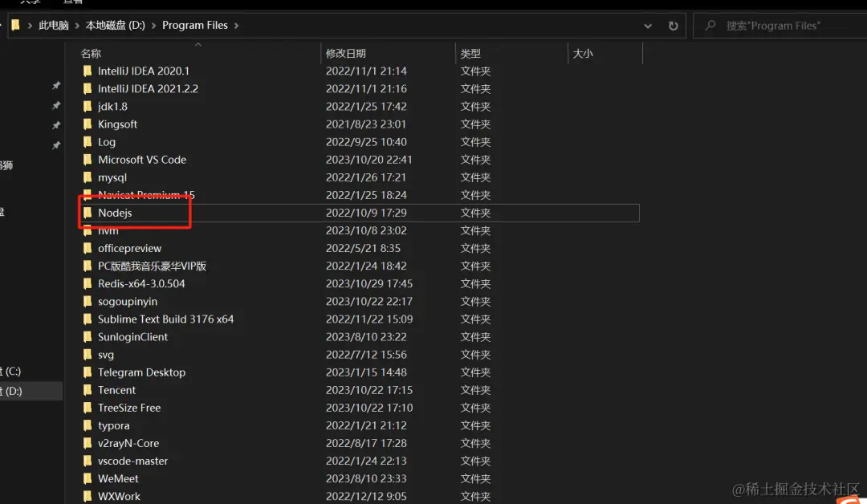
Task: Select the Microsoft VS Code folder name
Action: click(142, 160)
